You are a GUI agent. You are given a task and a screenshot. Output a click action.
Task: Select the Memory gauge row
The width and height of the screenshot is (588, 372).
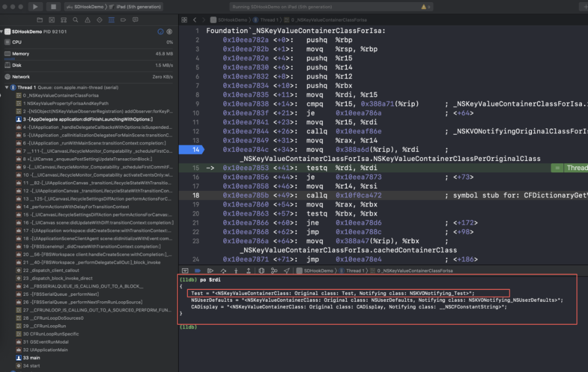[21, 54]
